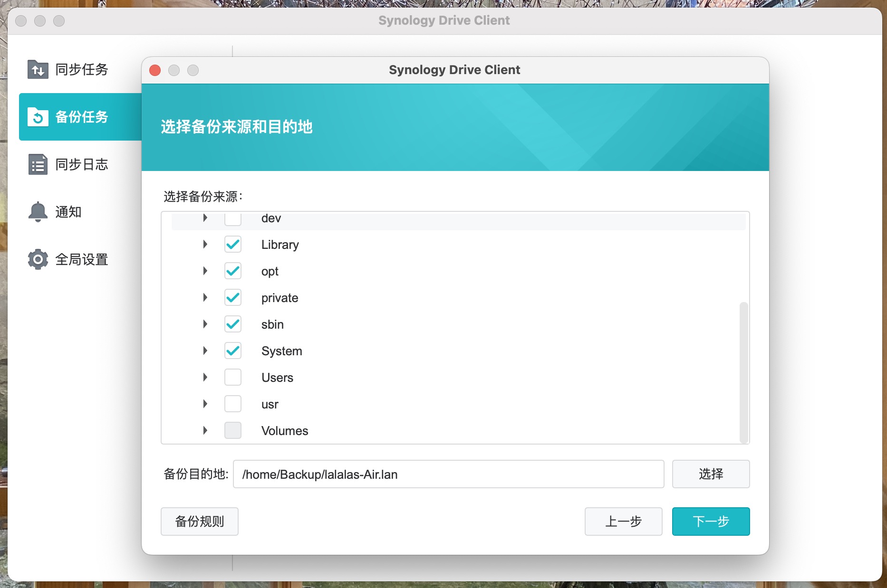Go back using the 上一步 button

tap(623, 521)
